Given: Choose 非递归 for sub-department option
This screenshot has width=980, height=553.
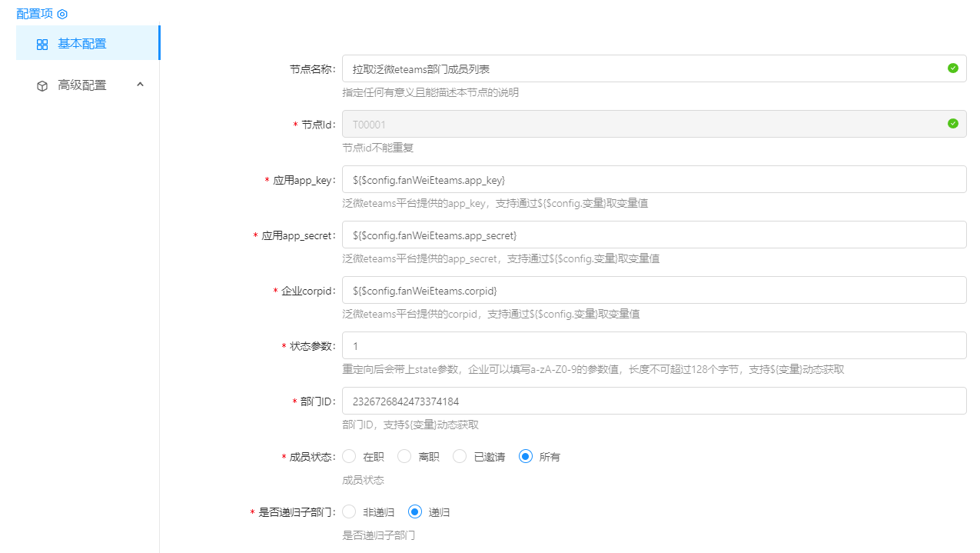Looking at the screenshot, I should 350,511.
